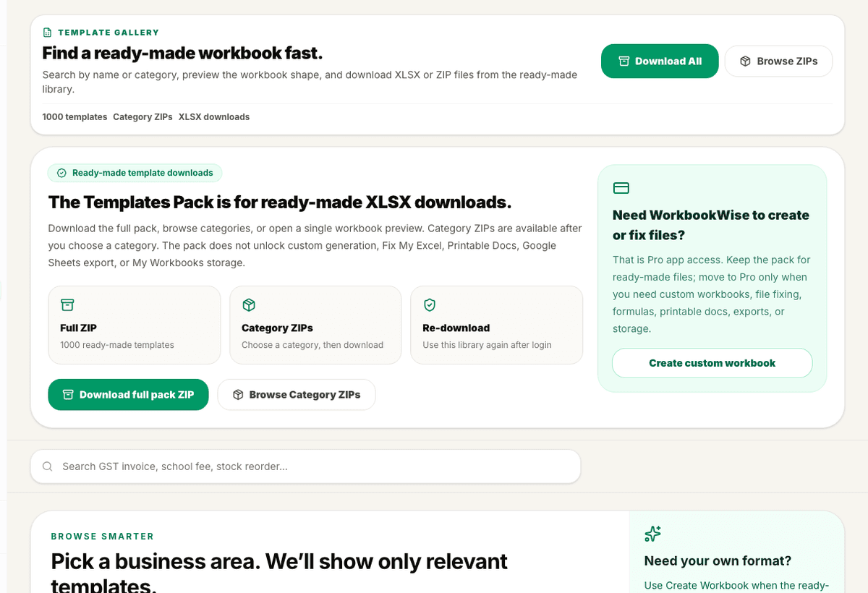Image resolution: width=868 pixels, height=593 pixels.
Task: Select the Re-download card
Action: (x=496, y=325)
